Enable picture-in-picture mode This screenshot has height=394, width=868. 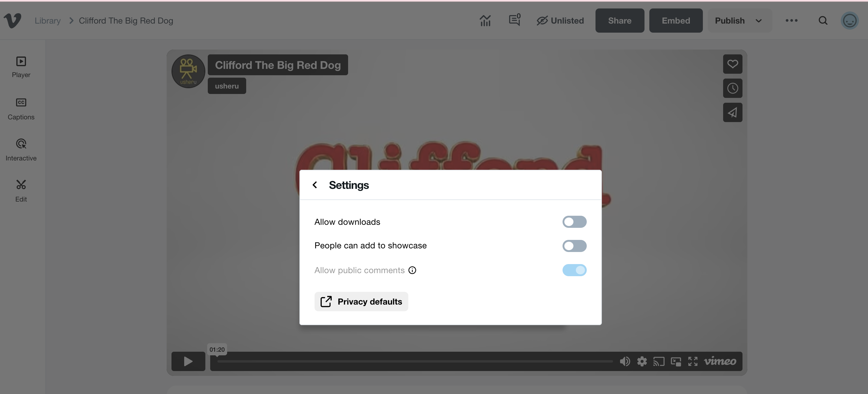[x=676, y=361]
